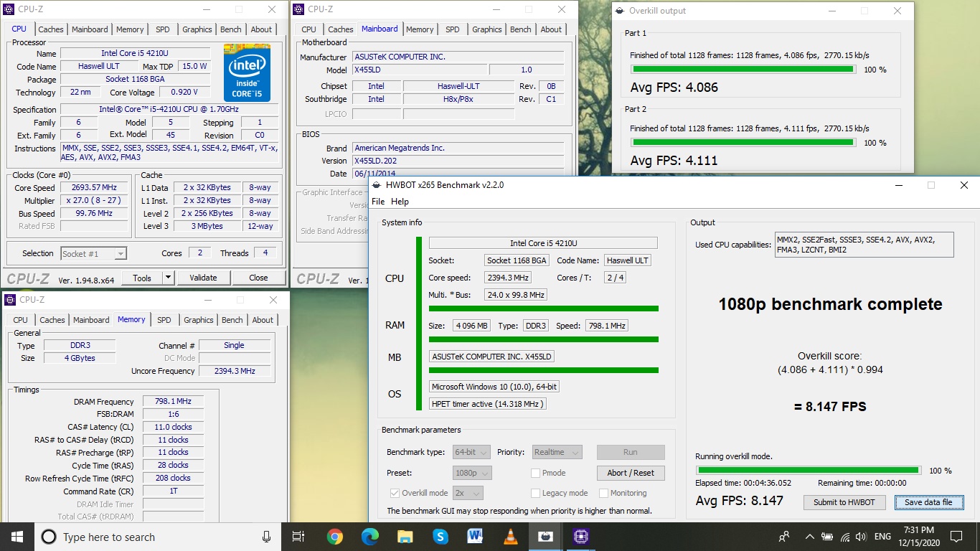The height and width of the screenshot is (551, 980).
Task: Click the HWBOT x265 Benchmark title icon
Action: (x=377, y=185)
